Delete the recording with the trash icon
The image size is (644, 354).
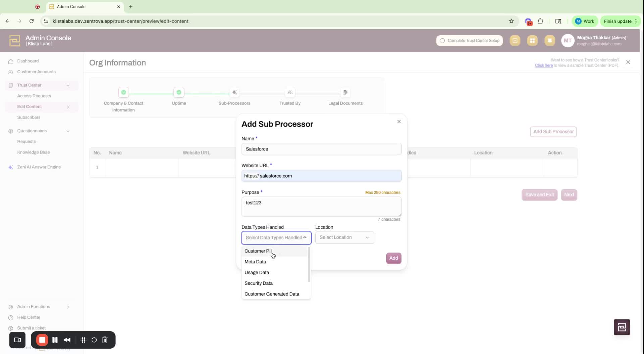pos(105,340)
